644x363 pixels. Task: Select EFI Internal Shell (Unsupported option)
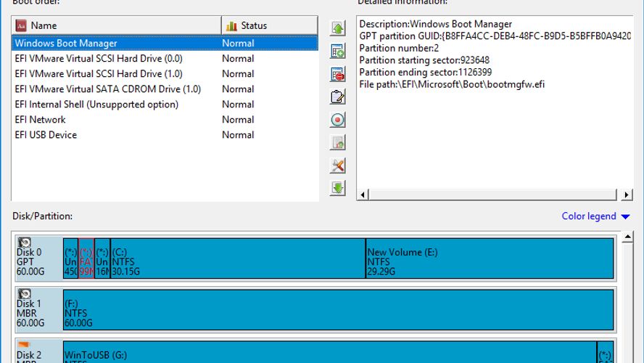[x=165, y=104]
